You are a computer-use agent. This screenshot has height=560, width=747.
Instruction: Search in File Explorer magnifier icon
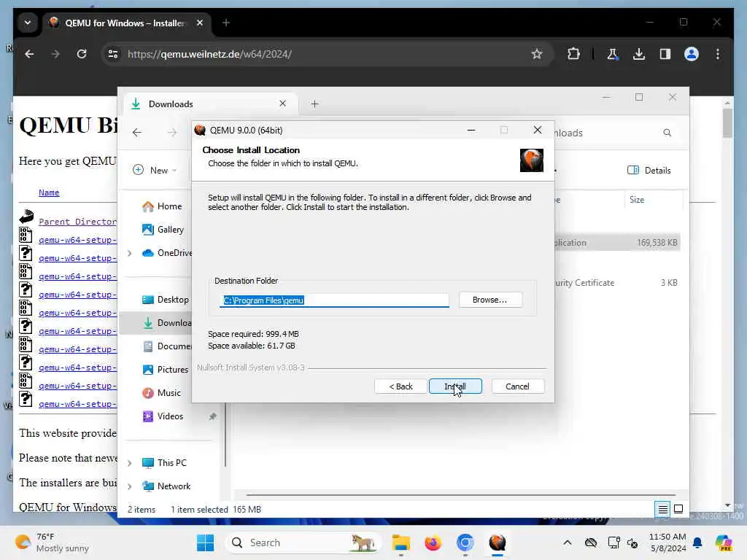click(x=667, y=133)
